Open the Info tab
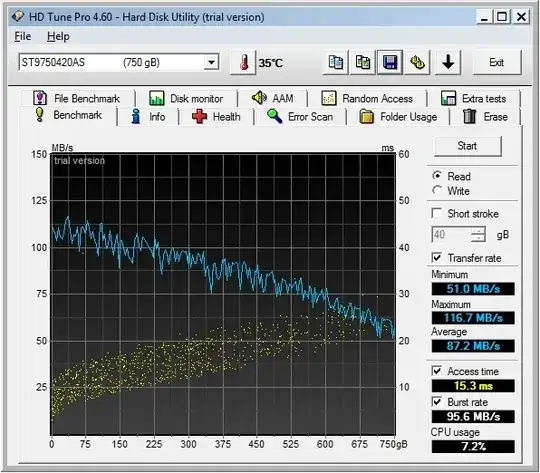Viewport: 540px width, 473px height. 148,117
